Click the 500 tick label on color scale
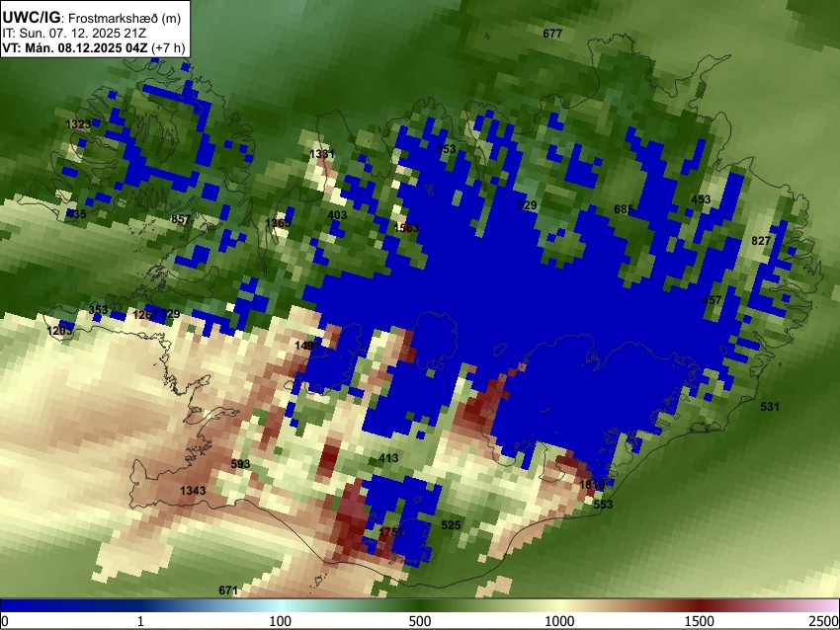840x630 pixels. pos(419,621)
